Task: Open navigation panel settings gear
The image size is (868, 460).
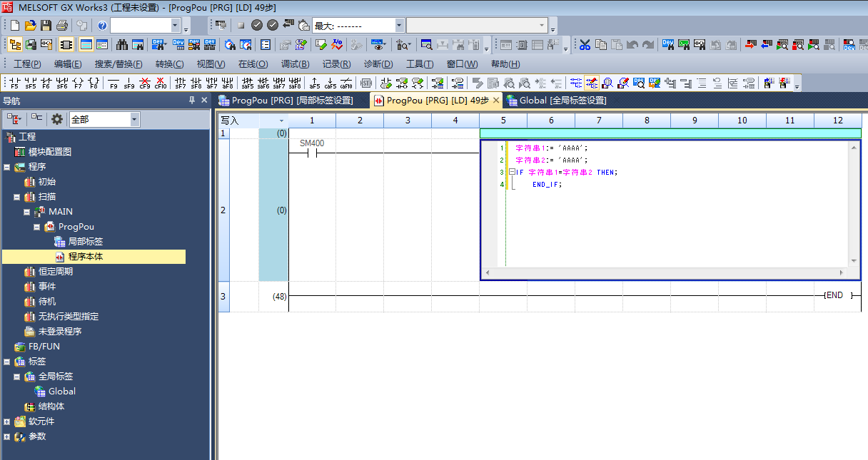Action: click(x=57, y=119)
